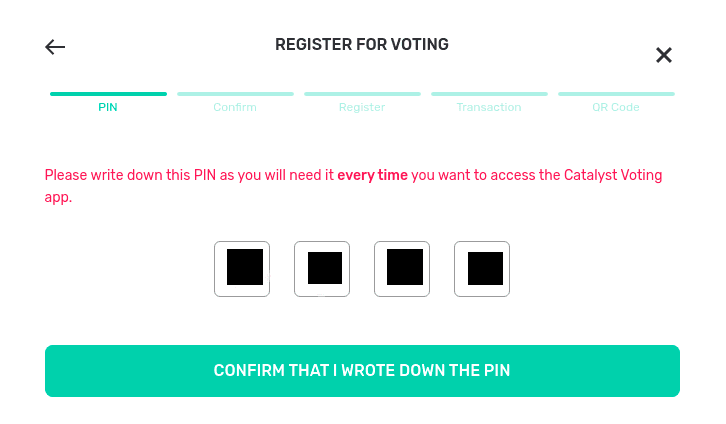The height and width of the screenshot is (424, 726).
Task: Select the first PIN digit box
Action: tap(242, 269)
